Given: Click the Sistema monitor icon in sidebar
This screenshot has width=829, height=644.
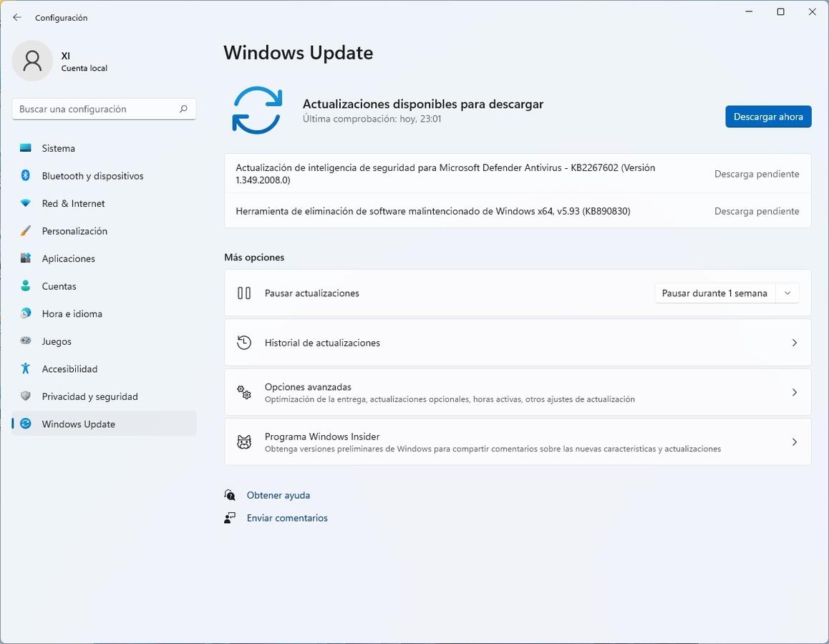Looking at the screenshot, I should pyautogui.click(x=26, y=148).
